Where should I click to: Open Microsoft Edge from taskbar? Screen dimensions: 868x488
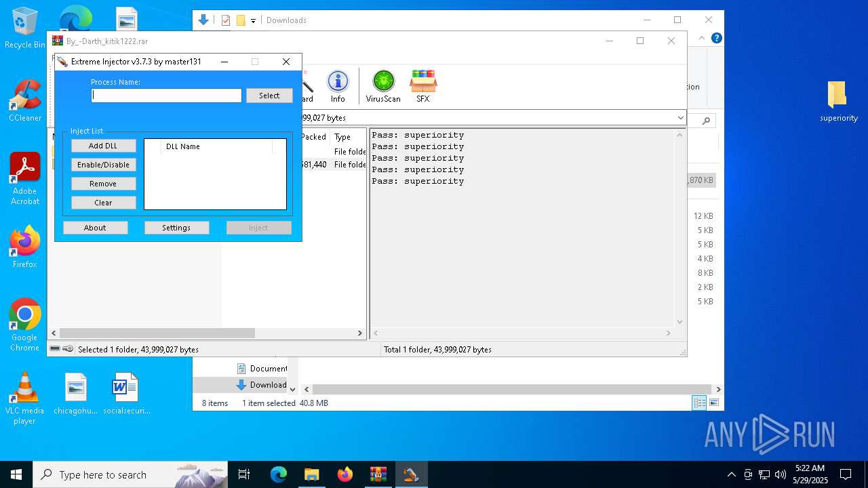tap(279, 474)
